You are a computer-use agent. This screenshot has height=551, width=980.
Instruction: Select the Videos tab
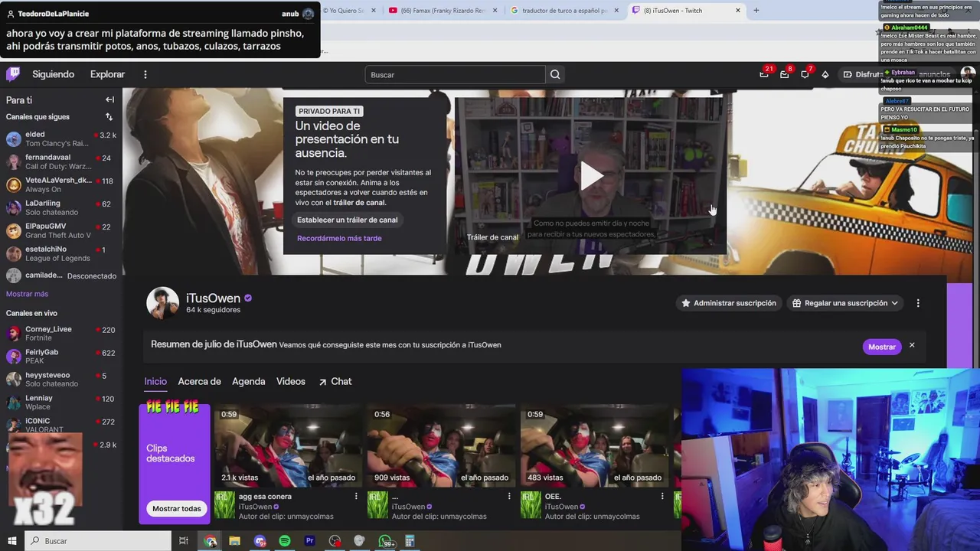click(x=290, y=381)
